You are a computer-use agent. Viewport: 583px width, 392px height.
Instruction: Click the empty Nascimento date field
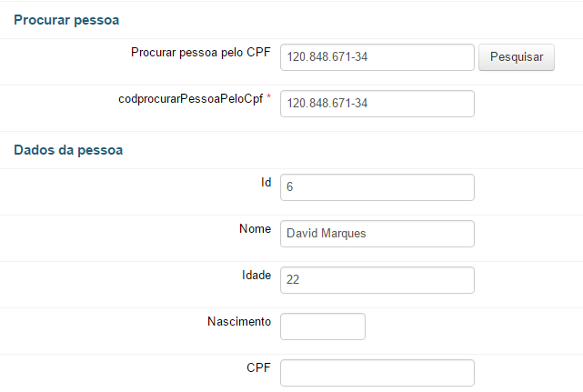323,327
